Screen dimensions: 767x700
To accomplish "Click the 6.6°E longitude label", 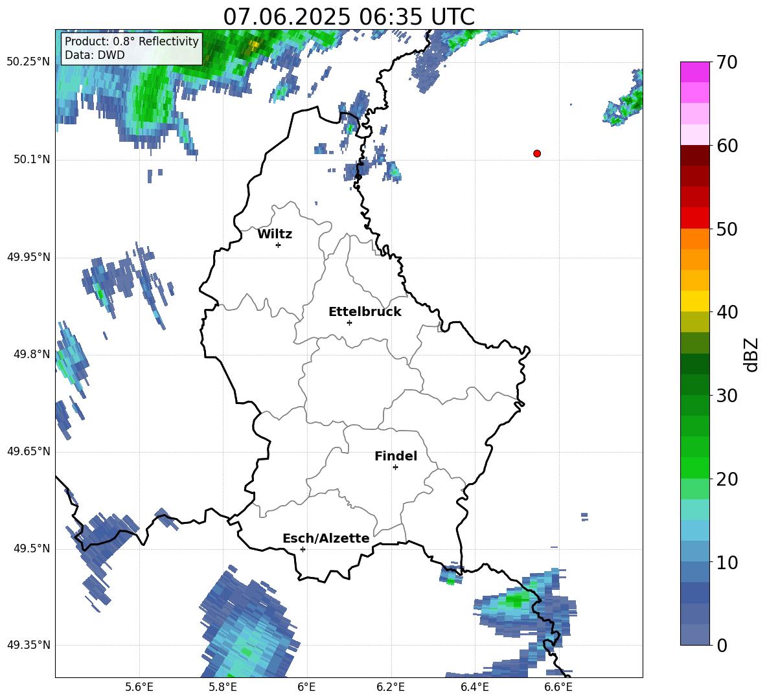I will tap(558, 687).
